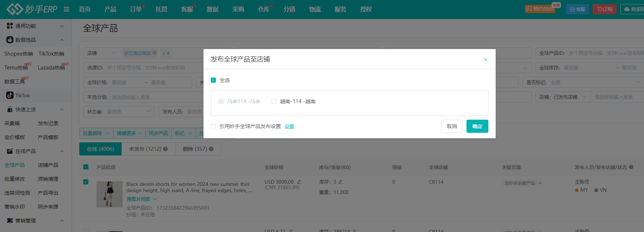Screen dimensions: 644x232
Task: Click the +4 more shops tag
Action: [166, 53]
